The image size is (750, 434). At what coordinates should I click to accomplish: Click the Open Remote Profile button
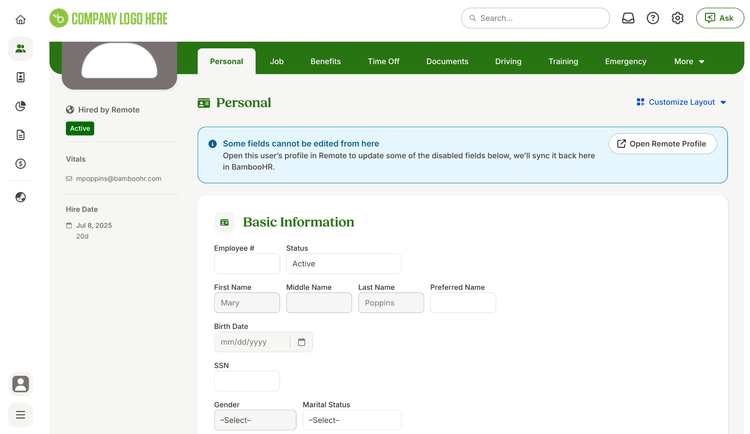point(662,144)
